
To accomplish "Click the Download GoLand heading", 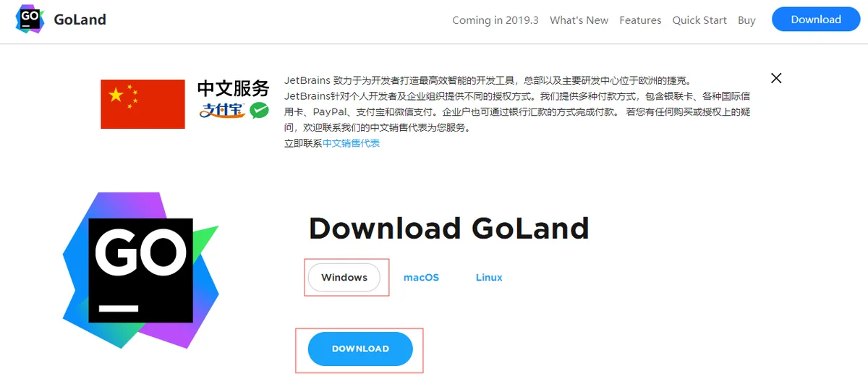I will (x=448, y=229).
